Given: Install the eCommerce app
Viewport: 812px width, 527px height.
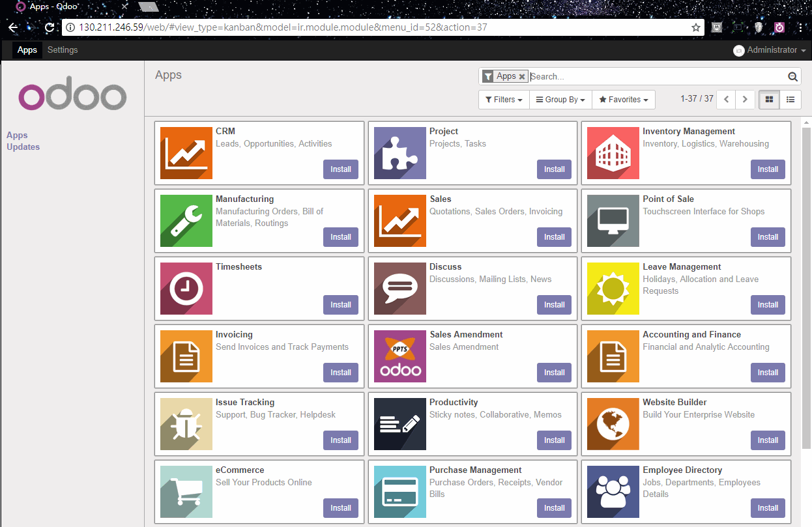Looking at the screenshot, I should [x=341, y=508].
